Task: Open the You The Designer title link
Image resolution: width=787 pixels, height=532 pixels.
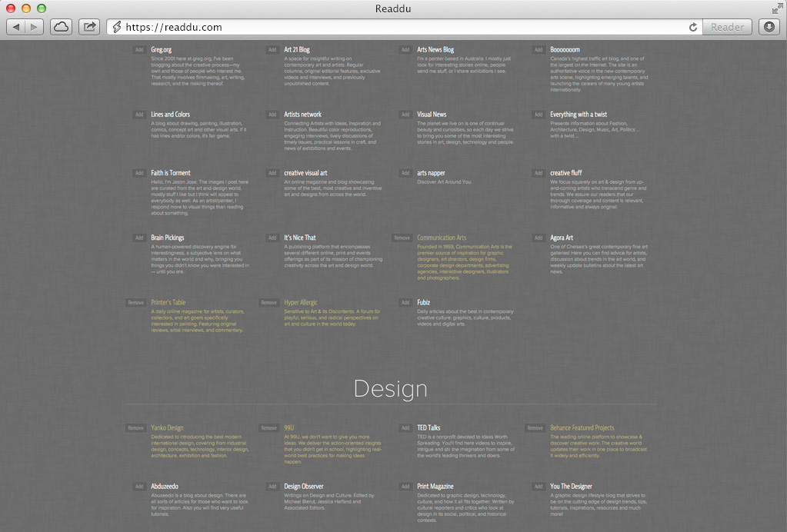Action: point(571,487)
